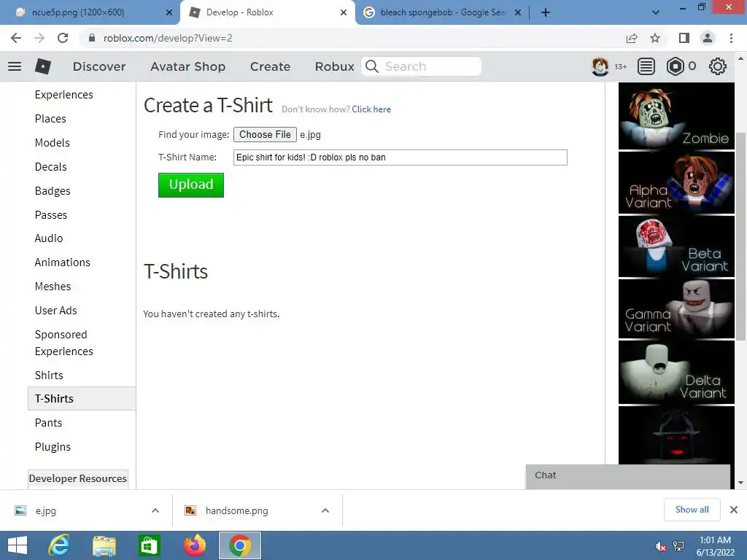The image size is (747, 560).
Task: Select the Develop - Roblox tab
Action: pyautogui.click(x=267, y=12)
